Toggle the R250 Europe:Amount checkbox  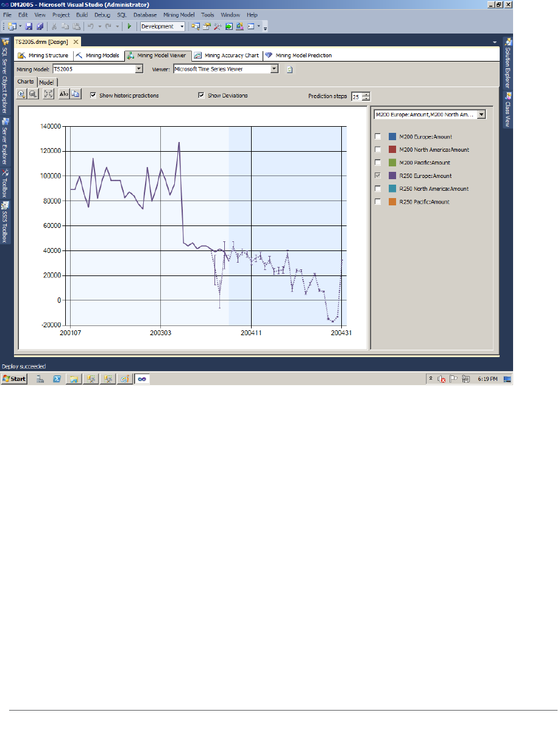tap(378, 176)
